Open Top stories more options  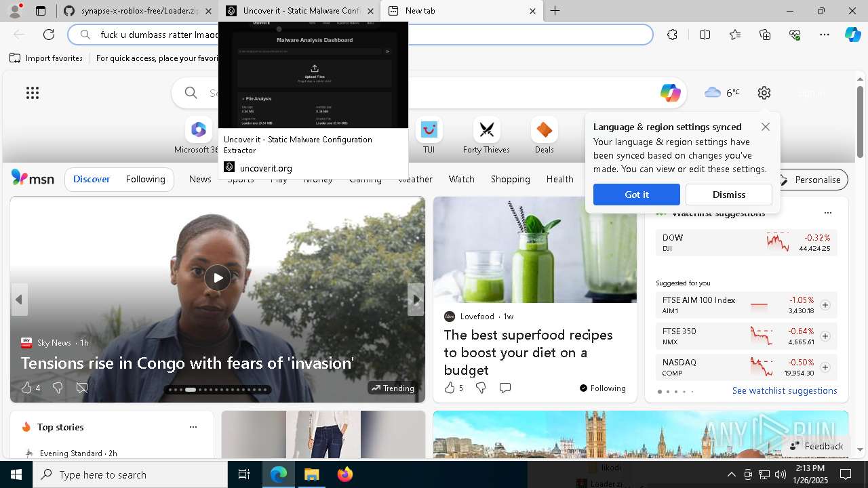coord(193,427)
